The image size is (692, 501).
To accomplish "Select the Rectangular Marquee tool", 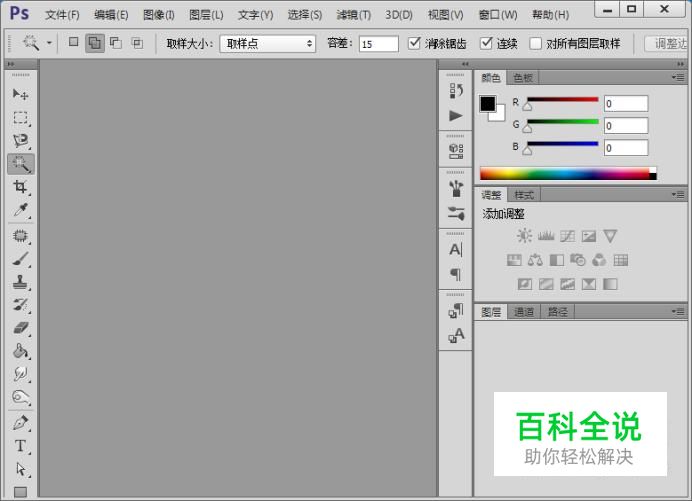I will [x=20, y=118].
